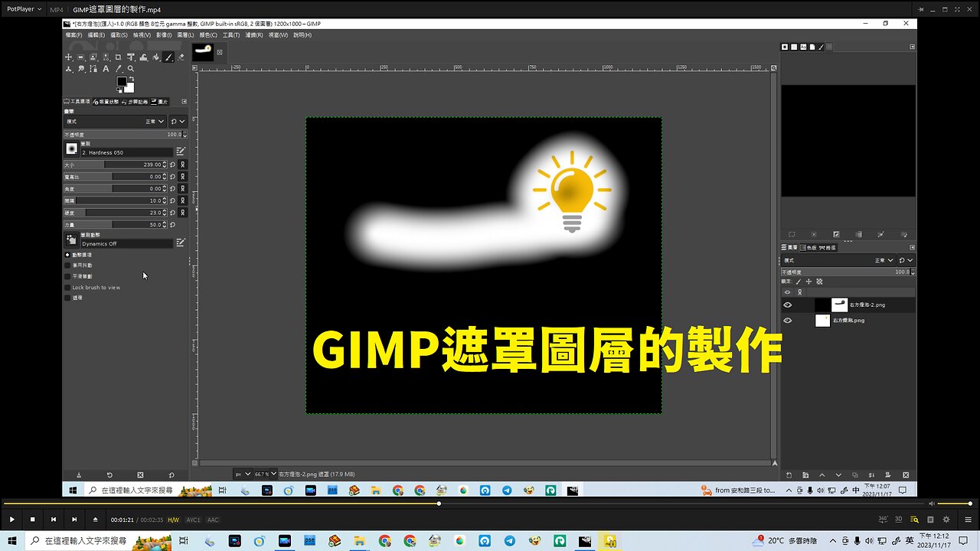
Task: Hide the bottom .png layer with white thumbnail
Action: pyautogui.click(x=787, y=321)
